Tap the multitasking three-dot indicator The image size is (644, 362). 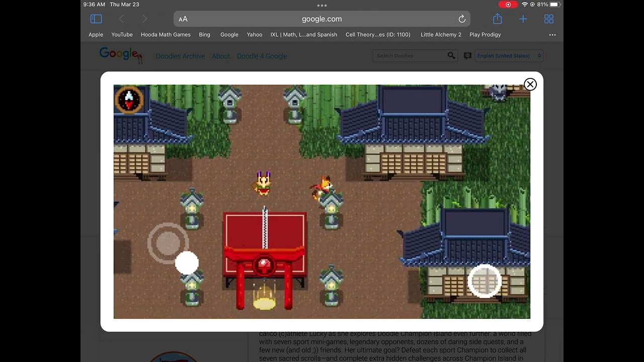pos(322,6)
